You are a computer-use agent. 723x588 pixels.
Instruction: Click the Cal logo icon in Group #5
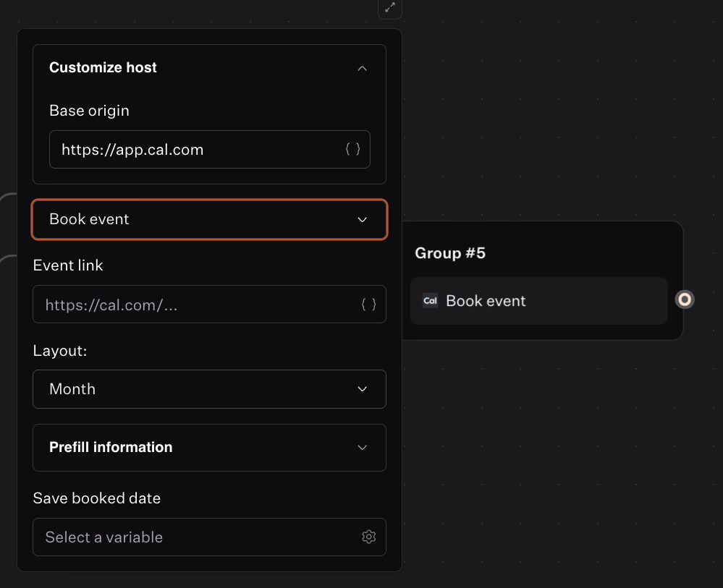pos(430,301)
